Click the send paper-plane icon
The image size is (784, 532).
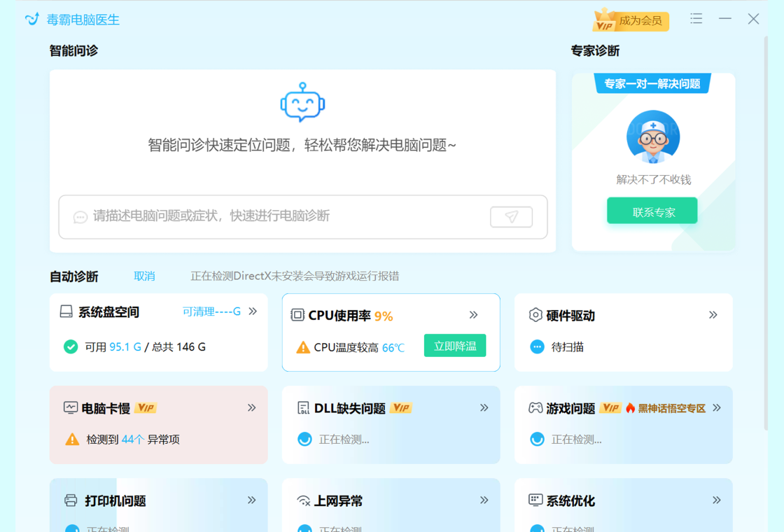pos(511,217)
